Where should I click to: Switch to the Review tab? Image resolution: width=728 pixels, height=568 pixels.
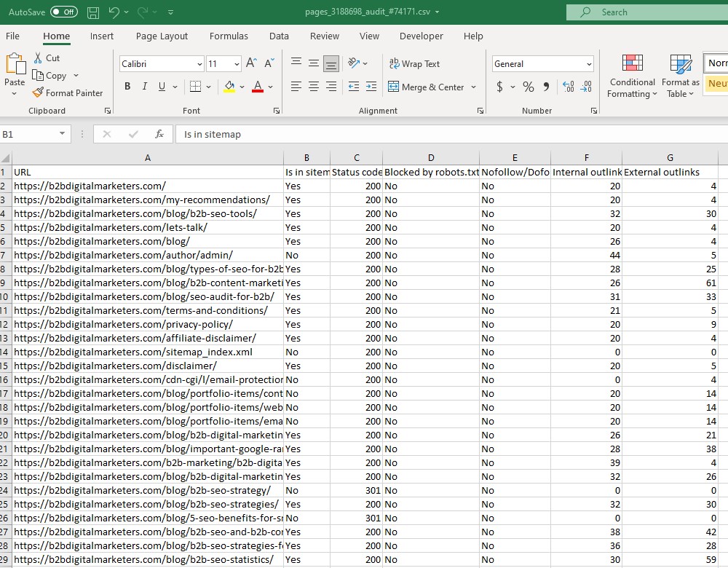click(325, 36)
